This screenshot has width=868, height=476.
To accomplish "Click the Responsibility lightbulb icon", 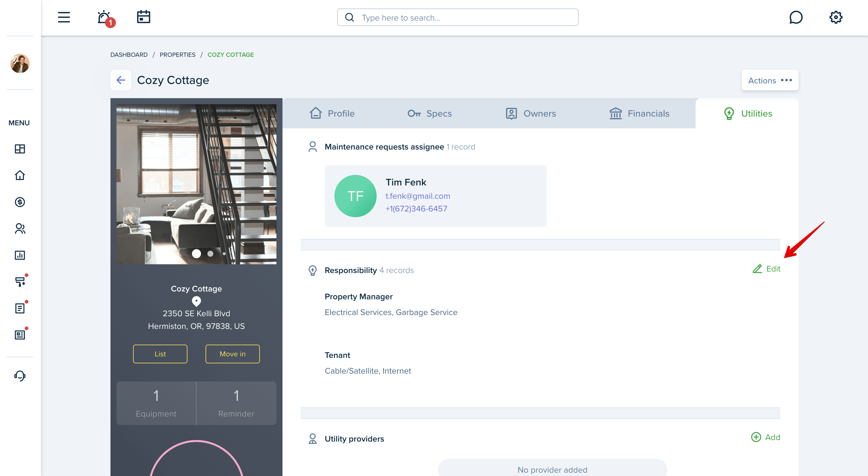I will pos(312,270).
